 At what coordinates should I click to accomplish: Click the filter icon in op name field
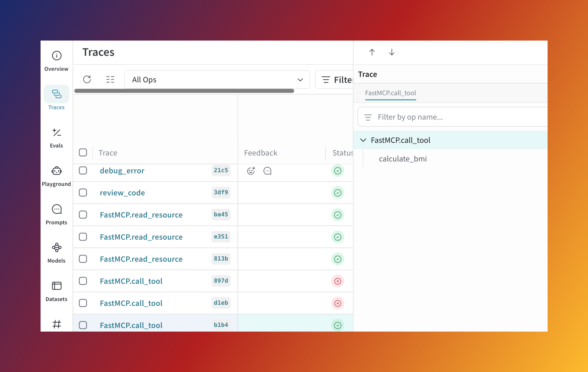(x=368, y=117)
